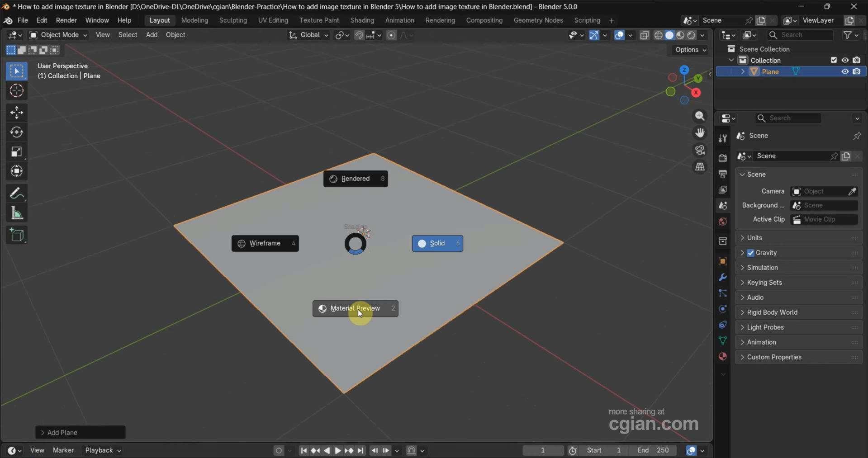Activate the Move tool
This screenshot has width=868, height=458.
coord(17,113)
